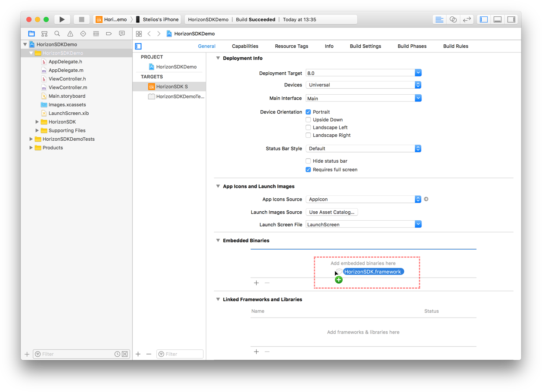
Task: Switch to the Build Rules tab
Action: tap(455, 46)
